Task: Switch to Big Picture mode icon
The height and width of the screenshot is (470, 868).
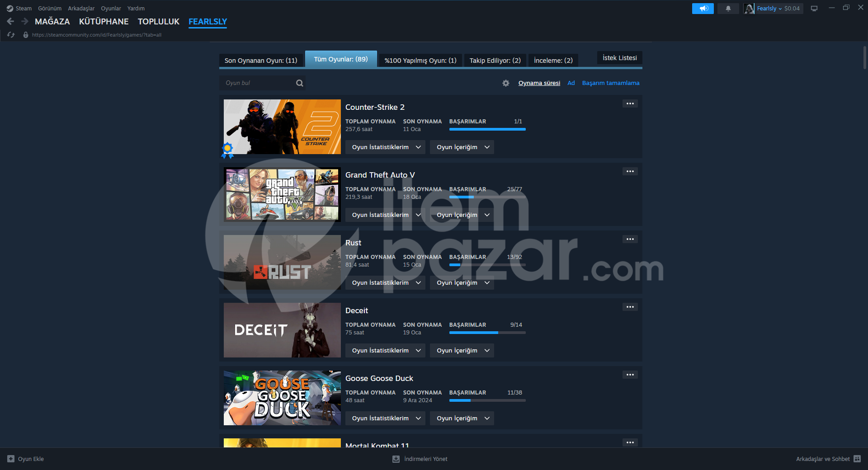Action: (x=814, y=9)
